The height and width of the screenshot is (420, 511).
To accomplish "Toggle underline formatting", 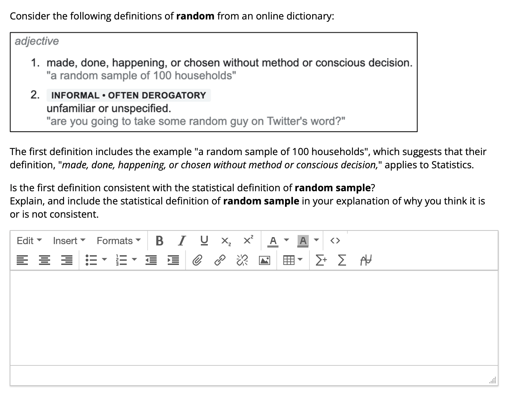I will pos(204,240).
